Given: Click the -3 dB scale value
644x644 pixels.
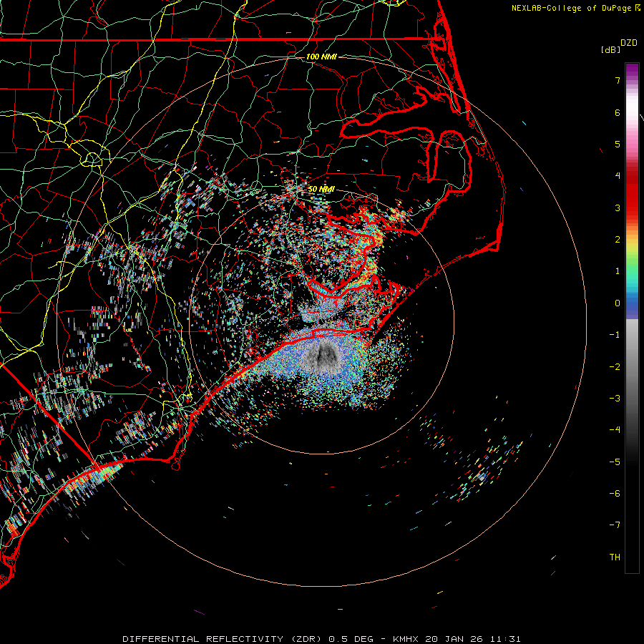Looking at the screenshot, I should pos(615,399).
